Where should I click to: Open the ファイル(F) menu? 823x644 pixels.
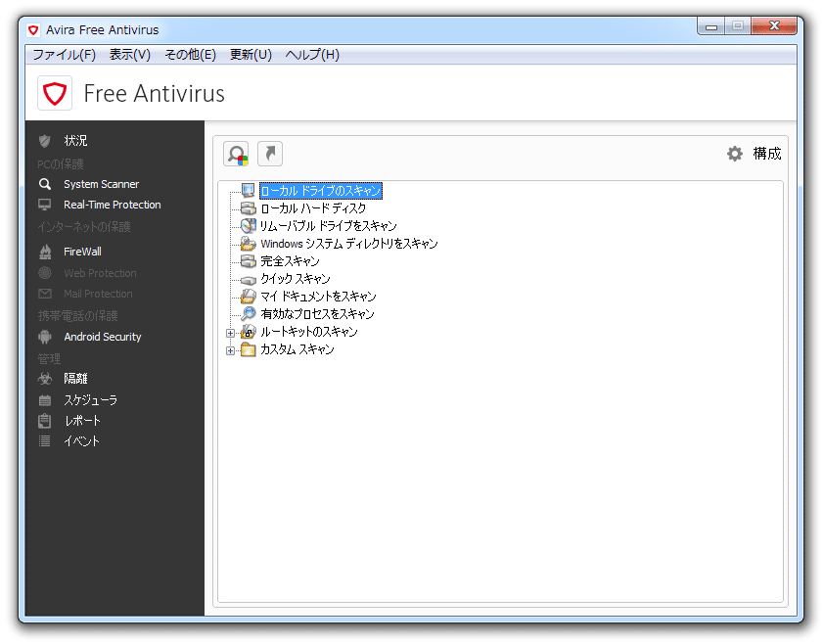[64, 55]
